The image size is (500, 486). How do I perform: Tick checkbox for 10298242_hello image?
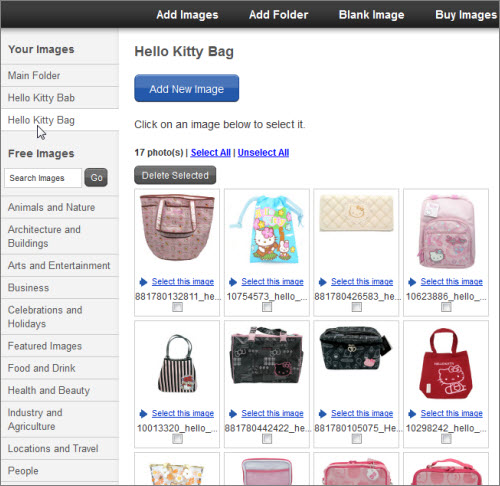(446, 439)
